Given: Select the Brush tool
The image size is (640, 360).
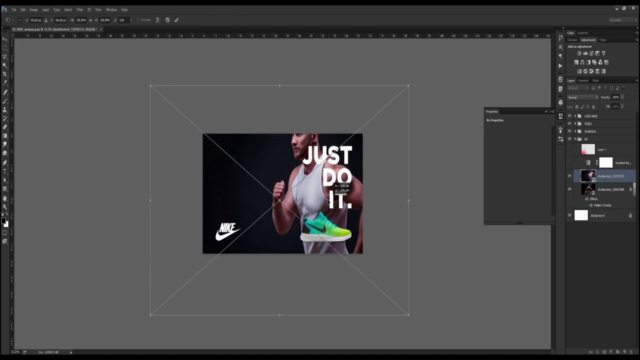Looking at the screenshot, I should 5,101.
